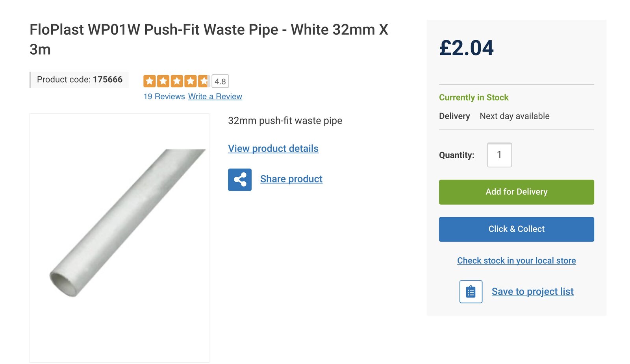The image size is (630, 364).
Task: Click the third orange rating star
Action: (177, 81)
